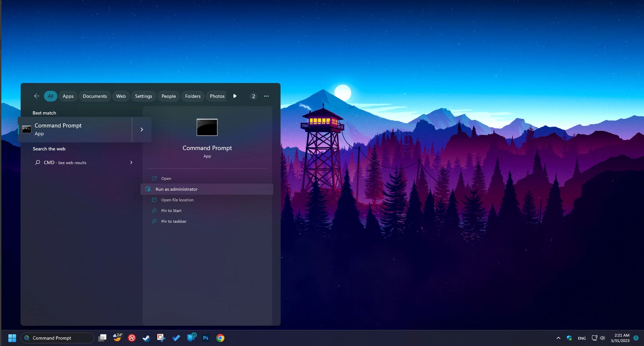Open the volume speaker tray icon
The width and height of the screenshot is (644, 346).
(x=602, y=338)
